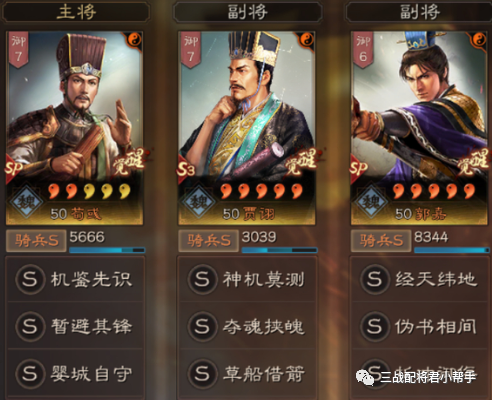Open the 贾诩 general portrait card
Image resolution: width=492 pixels, height=400 pixels.
coord(247,128)
